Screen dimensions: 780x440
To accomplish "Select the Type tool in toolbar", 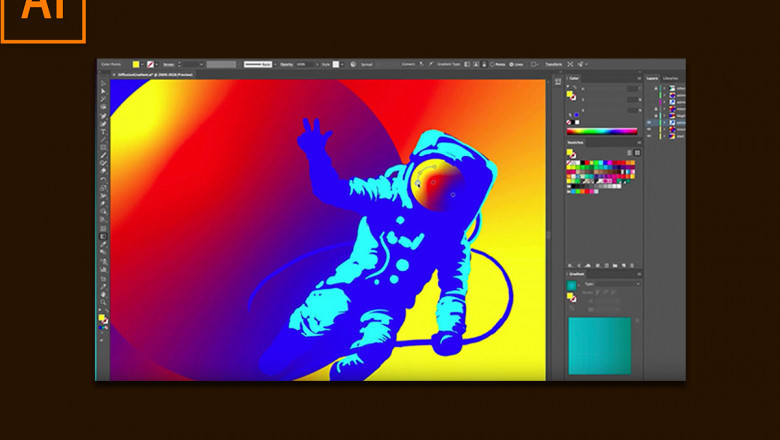I will pyautogui.click(x=103, y=131).
